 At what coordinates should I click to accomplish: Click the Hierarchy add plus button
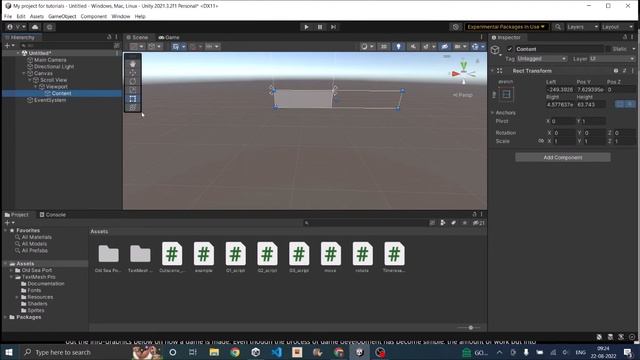(9, 46)
